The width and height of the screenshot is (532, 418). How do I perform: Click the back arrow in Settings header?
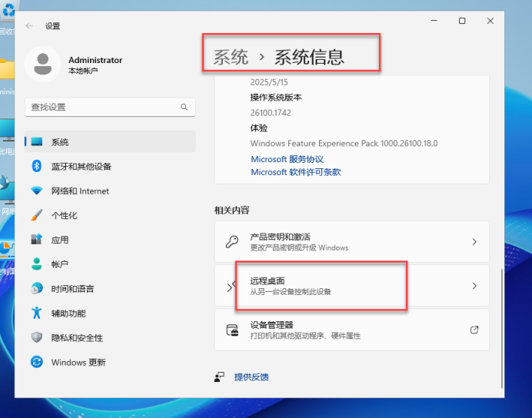29,25
